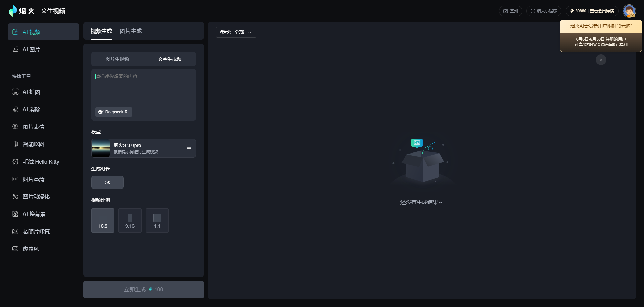
Task: Open the 图片高清 text label
Action: click(33, 179)
